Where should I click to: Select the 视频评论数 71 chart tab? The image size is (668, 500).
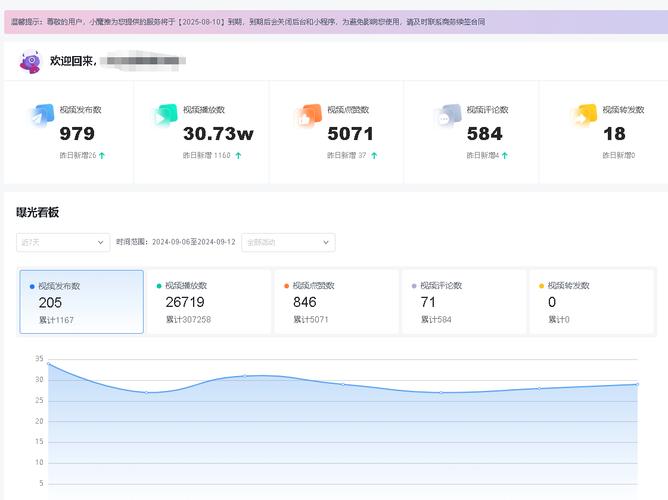click(464, 302)
